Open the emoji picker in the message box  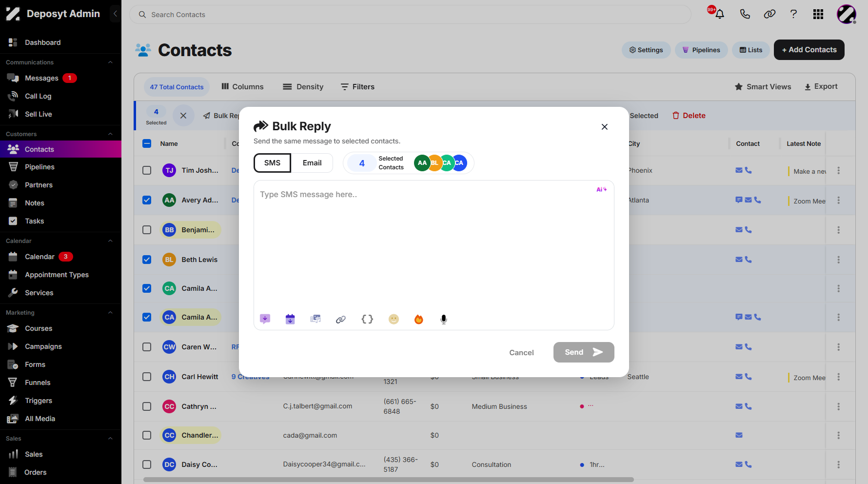pyautogui.click(x=394, y=319)
